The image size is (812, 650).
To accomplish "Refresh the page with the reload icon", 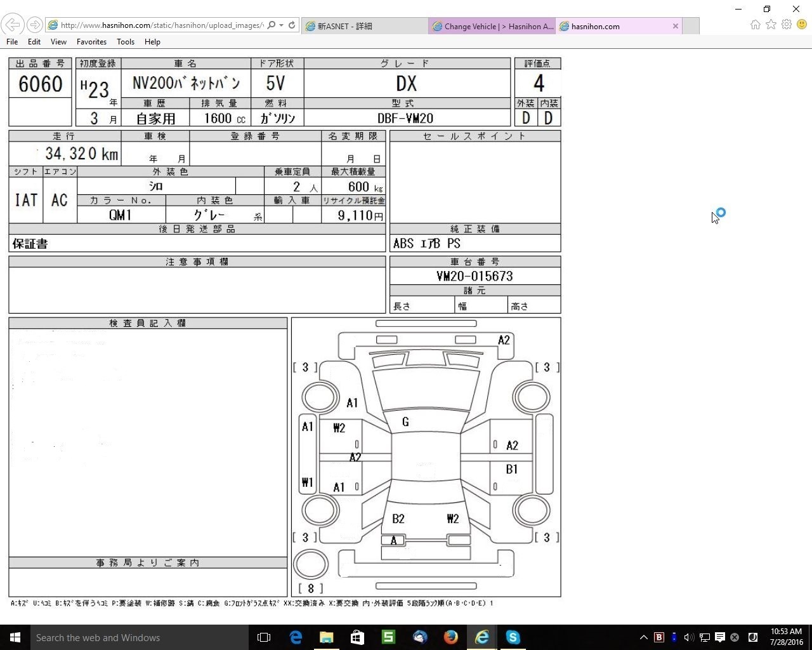I will (292, 25).
